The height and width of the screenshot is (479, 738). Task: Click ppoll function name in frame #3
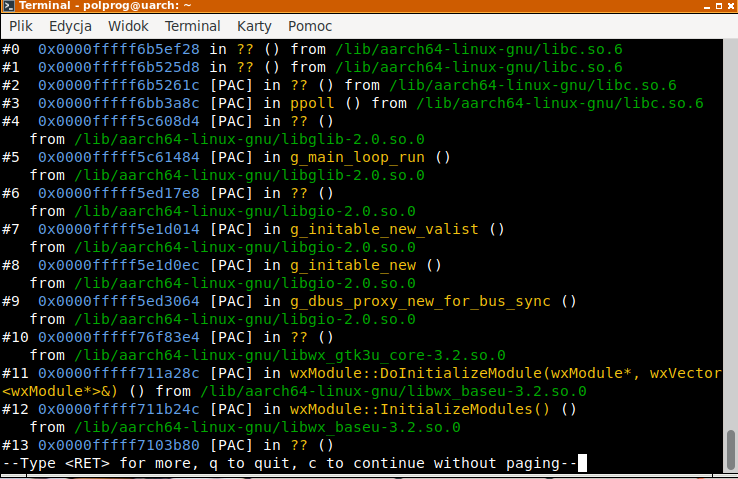point(312,104)
